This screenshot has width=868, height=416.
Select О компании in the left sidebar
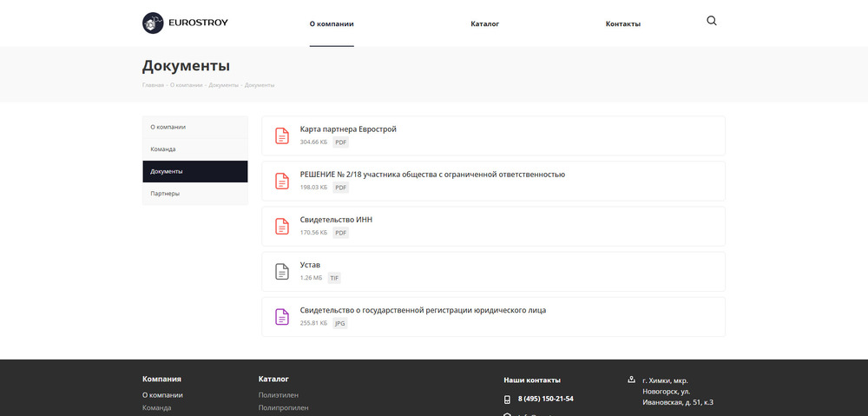168,127
